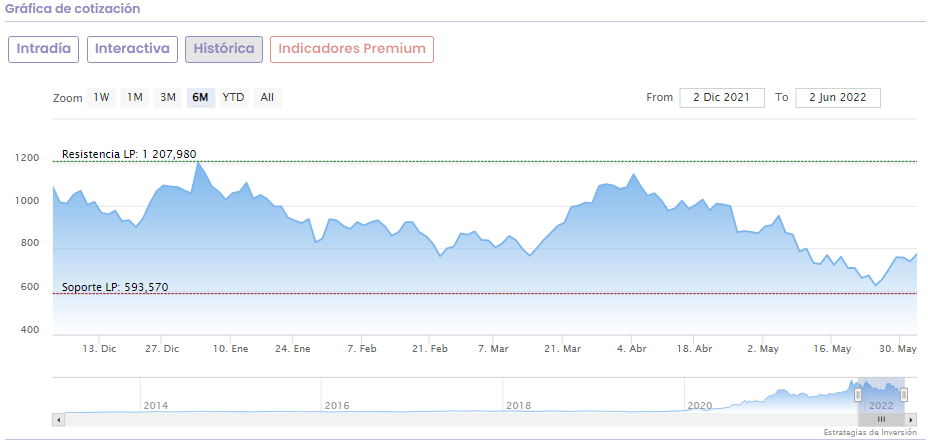The width and height of the screenshot is (928, 447).
Task: Zoom chart to YTD
Action: coord(233,98)
